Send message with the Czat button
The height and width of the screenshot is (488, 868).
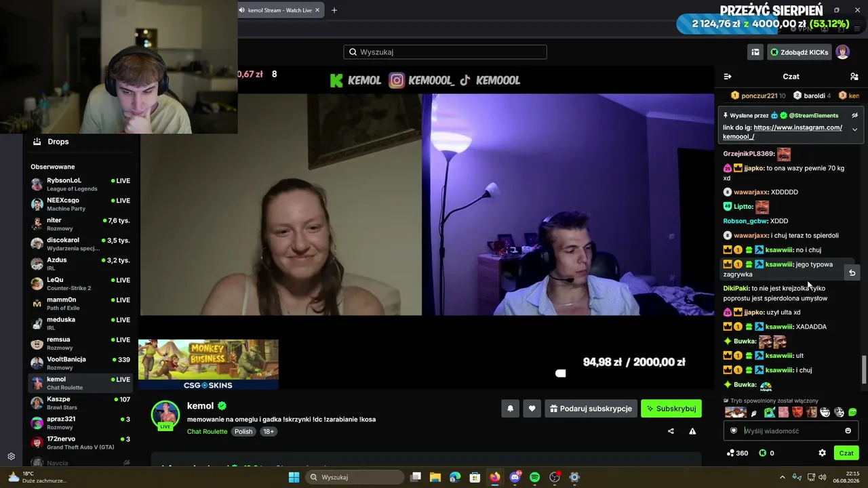846,453
